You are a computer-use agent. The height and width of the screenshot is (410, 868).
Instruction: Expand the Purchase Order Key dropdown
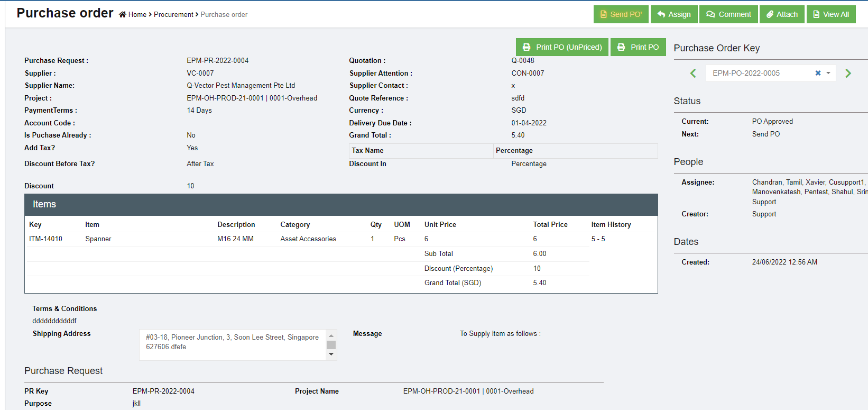828,73
